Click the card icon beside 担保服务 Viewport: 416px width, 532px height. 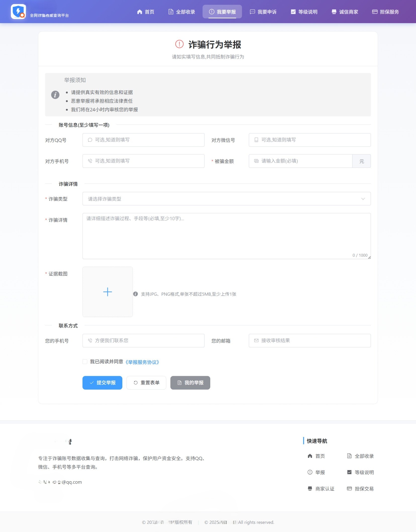[x=375, y=11]
